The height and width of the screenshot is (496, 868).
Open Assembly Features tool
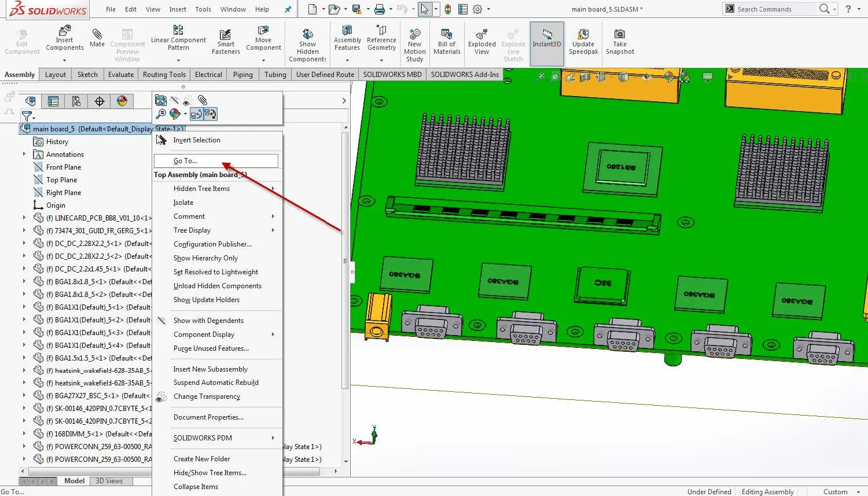[x=347, y=38]
